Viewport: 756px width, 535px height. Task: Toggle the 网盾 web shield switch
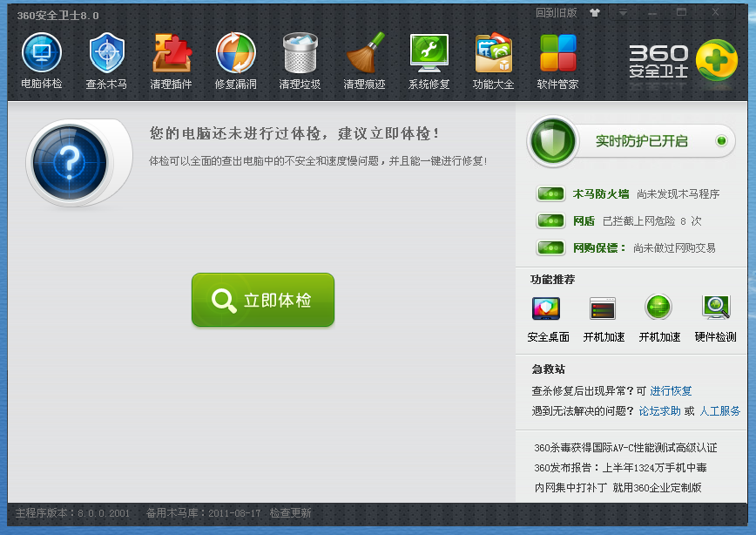550,221
